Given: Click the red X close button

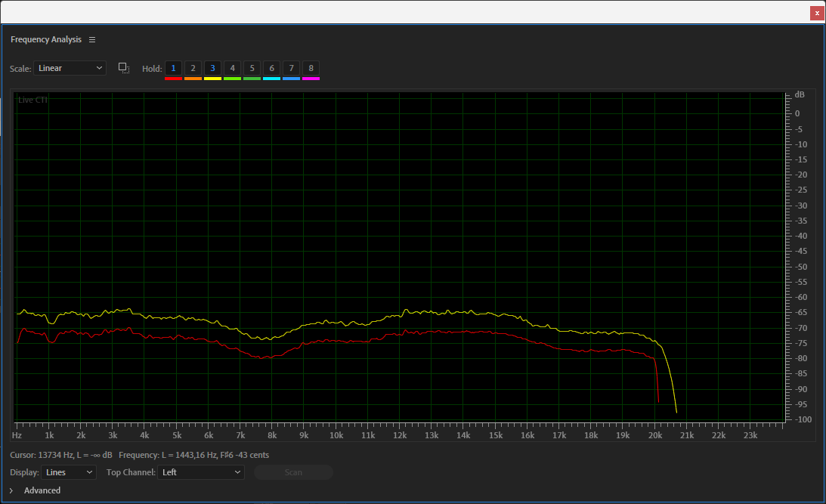Looking at the screenshot, I should click(x=817, y=13).
